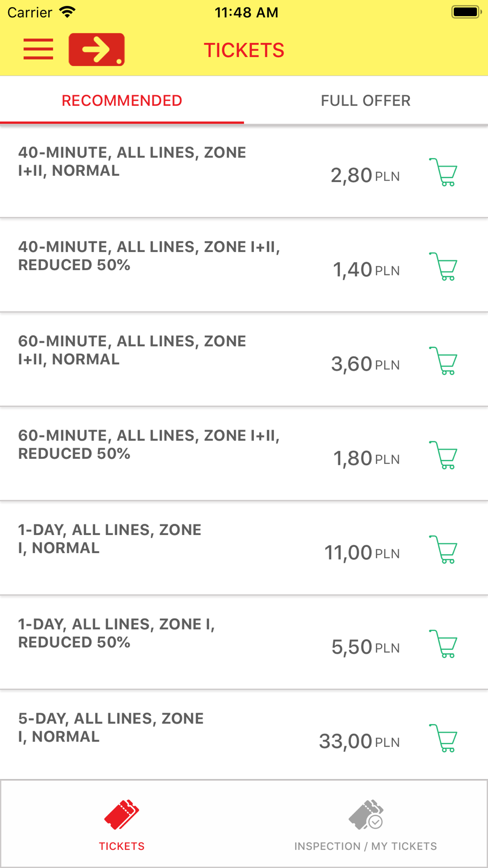Open Inspection / My Tickets bottom tab
The height and width of the screenshot is (868, 488).
366,825
